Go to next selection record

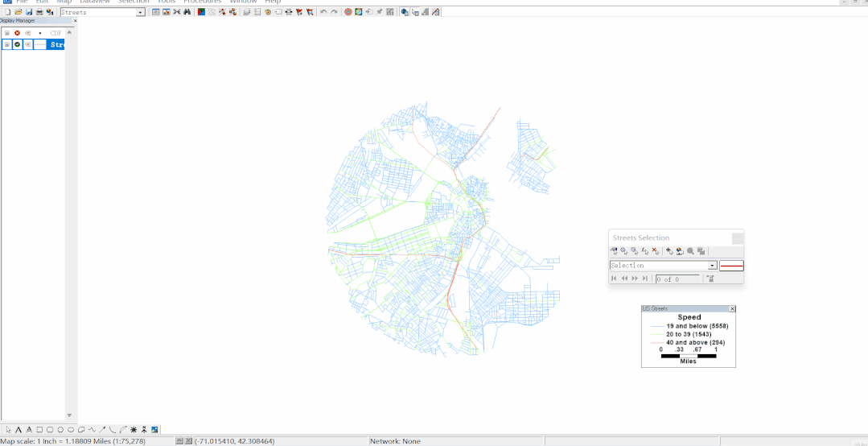pyautogui.click(x=635, y=279)
